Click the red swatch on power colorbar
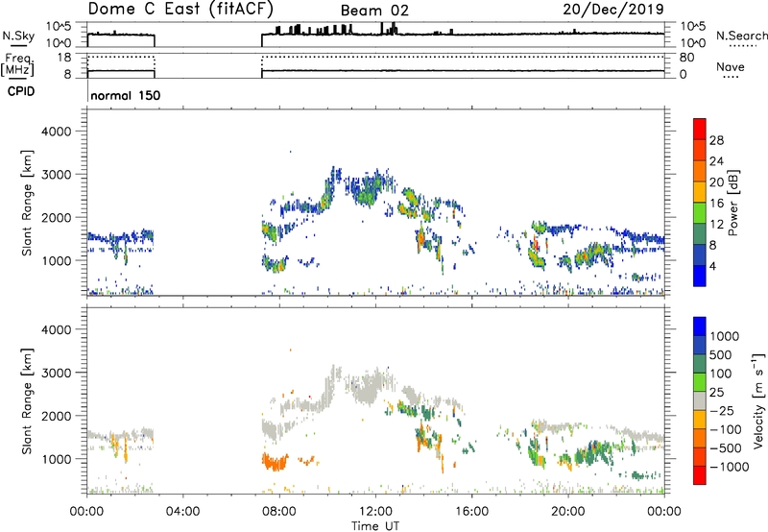 tap(700, 129)
